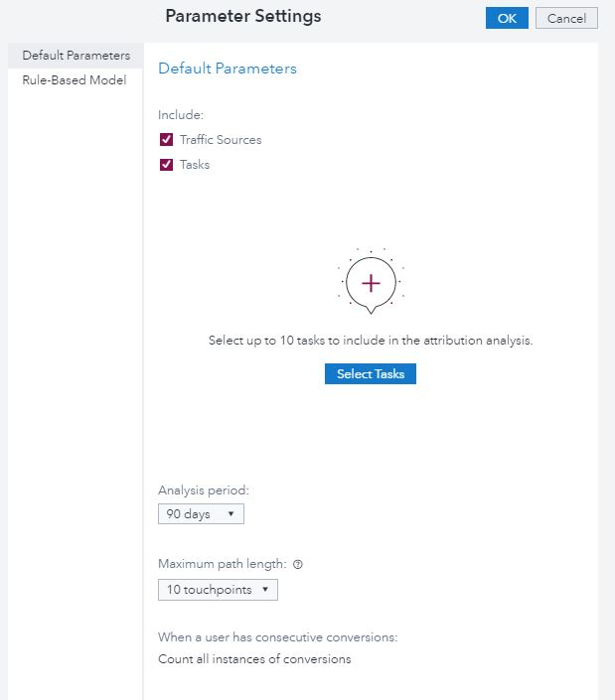Expand the 10 touchpoints dropdown

(218, 590)
